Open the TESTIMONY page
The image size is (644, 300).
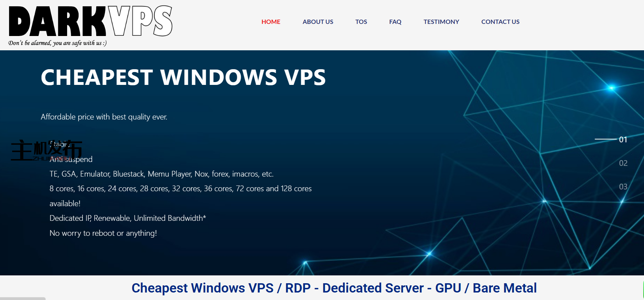[x=441, y=22]
